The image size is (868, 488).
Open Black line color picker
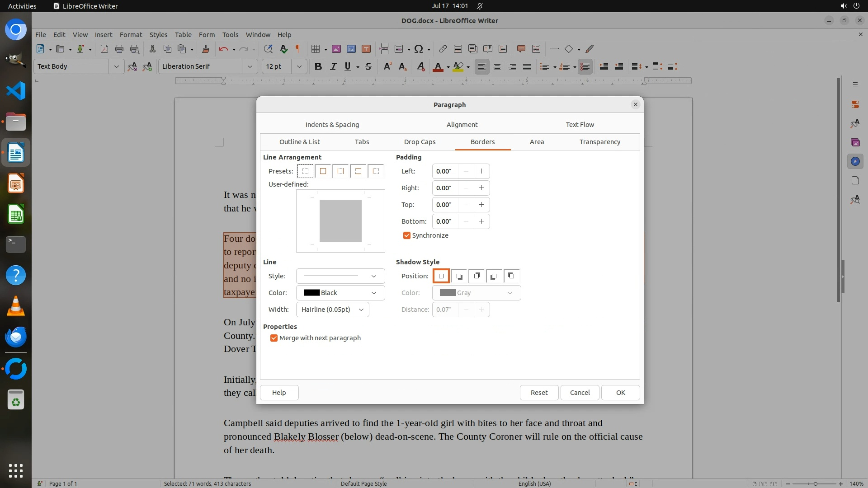tap(340, 293)
